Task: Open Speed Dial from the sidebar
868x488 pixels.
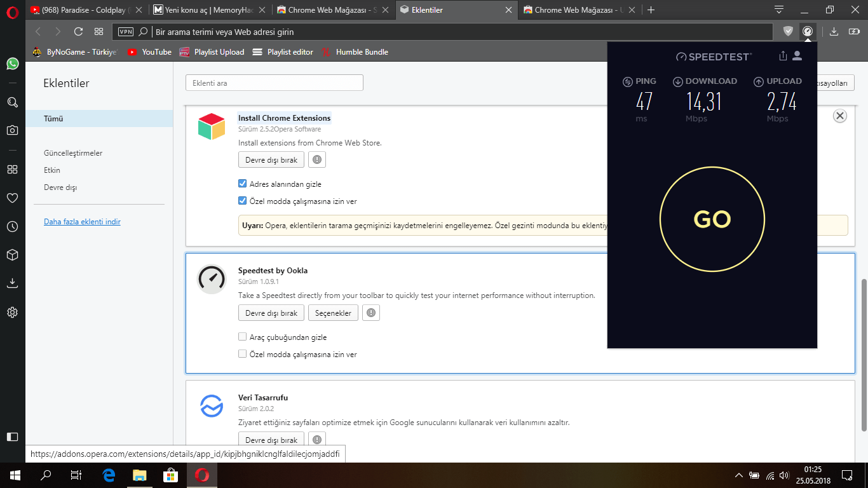Action: (x=12, y=169)
